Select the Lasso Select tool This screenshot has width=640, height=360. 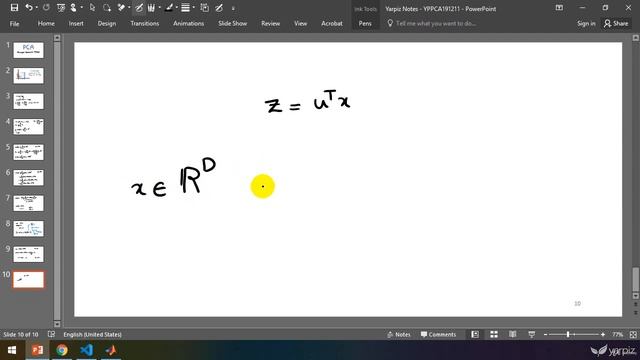(x=107, y=8)
